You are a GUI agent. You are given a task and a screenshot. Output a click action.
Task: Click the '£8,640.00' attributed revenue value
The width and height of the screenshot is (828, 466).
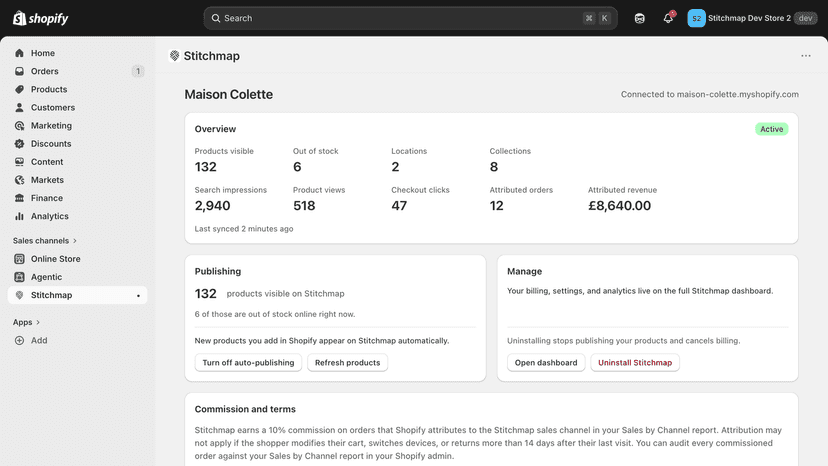[x=619, y=206]
